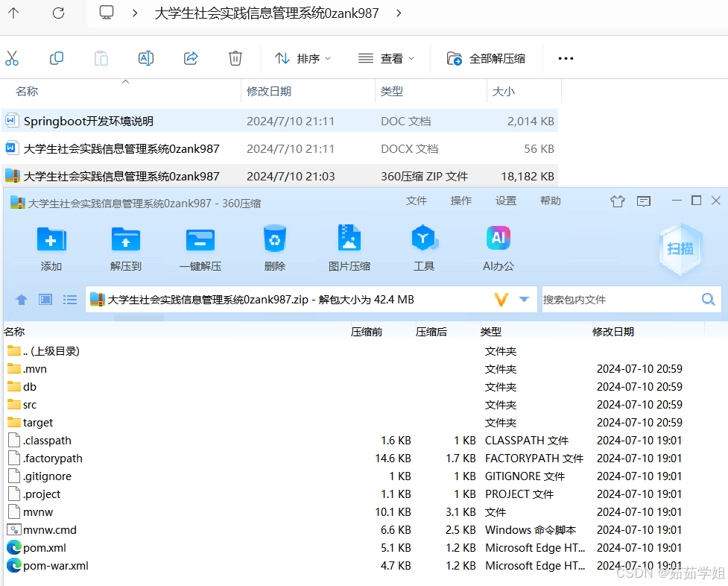
Task: Sort by 名称 column in Explorer
Action: 27,92
